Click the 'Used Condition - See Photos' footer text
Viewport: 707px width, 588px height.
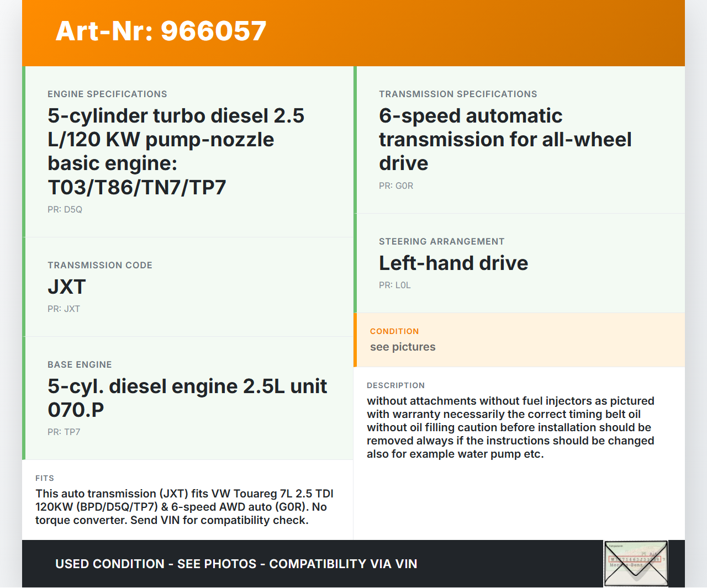(236, 564)
